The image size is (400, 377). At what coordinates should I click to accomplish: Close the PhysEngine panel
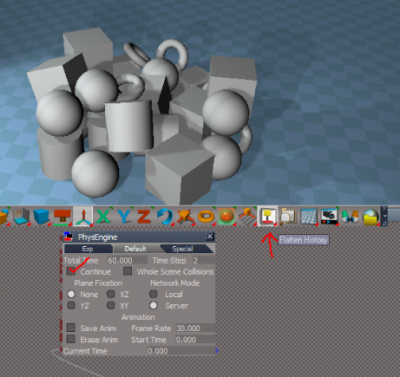tap(210, 237)
